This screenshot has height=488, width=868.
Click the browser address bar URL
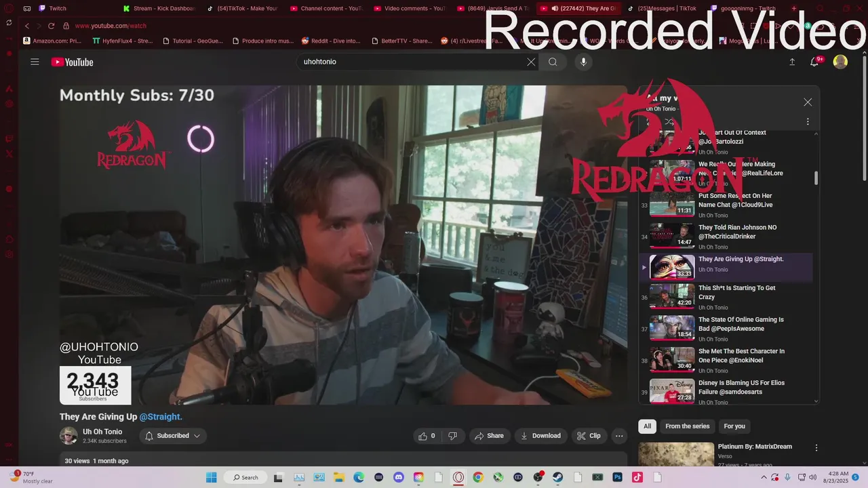(111, 26)
